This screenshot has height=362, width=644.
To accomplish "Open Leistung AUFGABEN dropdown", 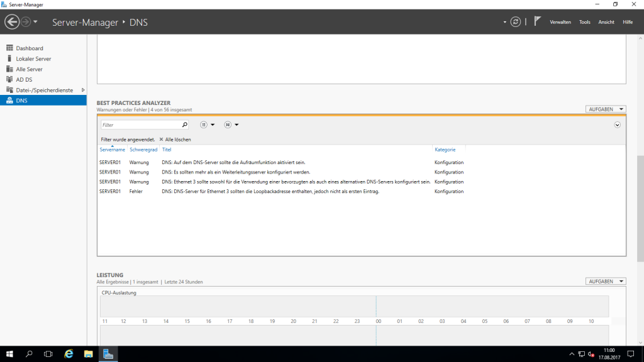I will (606, 281).
